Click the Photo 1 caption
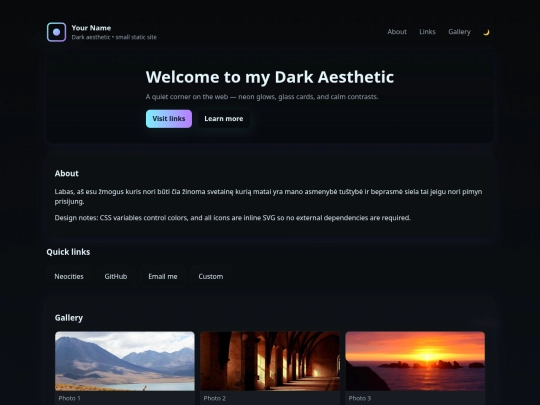 69,398
